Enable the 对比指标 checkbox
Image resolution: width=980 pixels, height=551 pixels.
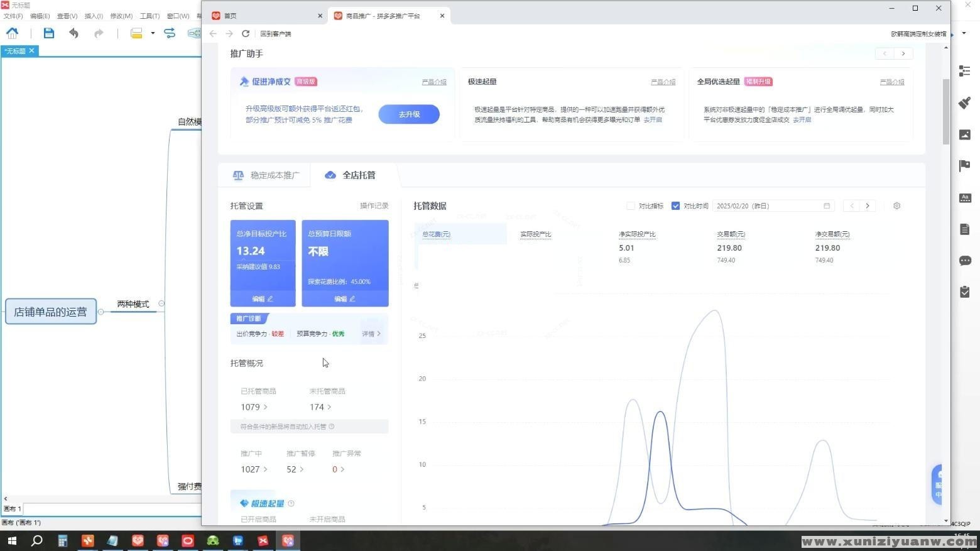631,206
